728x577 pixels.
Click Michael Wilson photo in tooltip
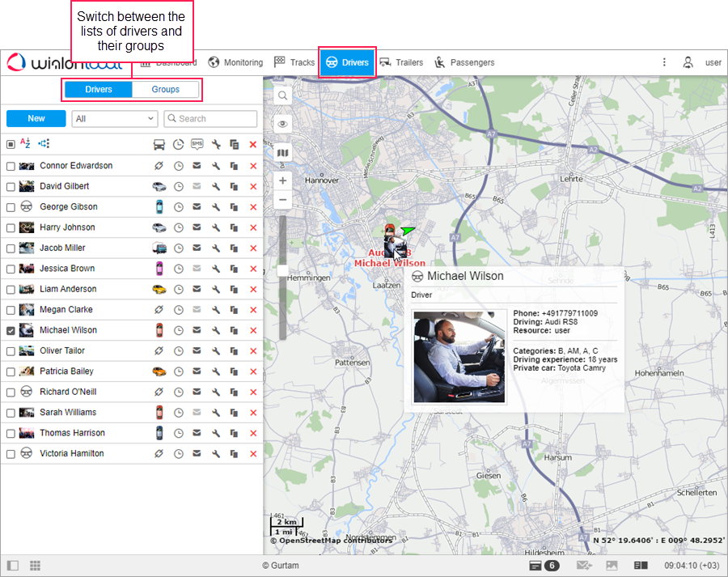tap(459, 357)
